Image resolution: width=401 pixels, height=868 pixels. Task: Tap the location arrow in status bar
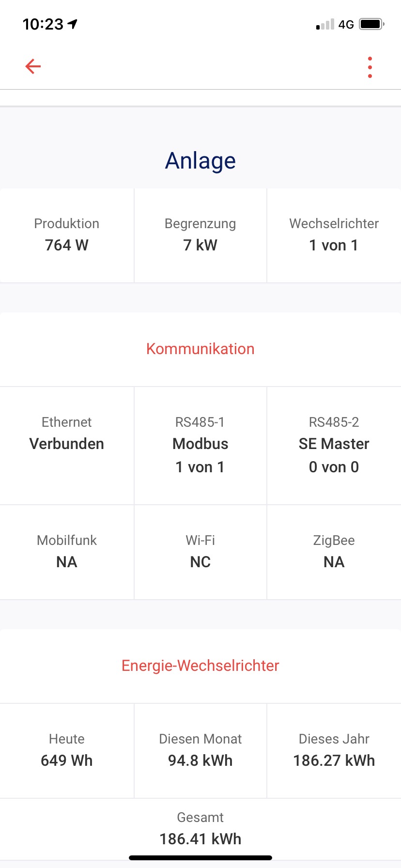click(x=73, y=24)
